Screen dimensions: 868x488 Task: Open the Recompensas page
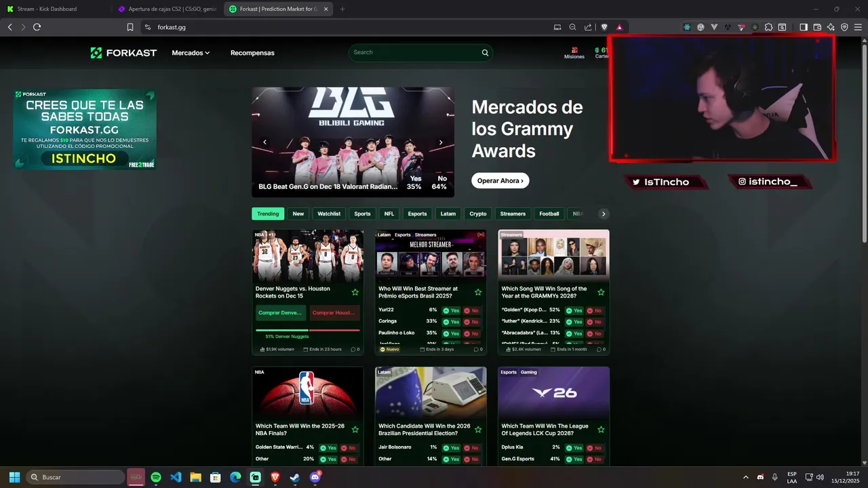pos(252,53)
